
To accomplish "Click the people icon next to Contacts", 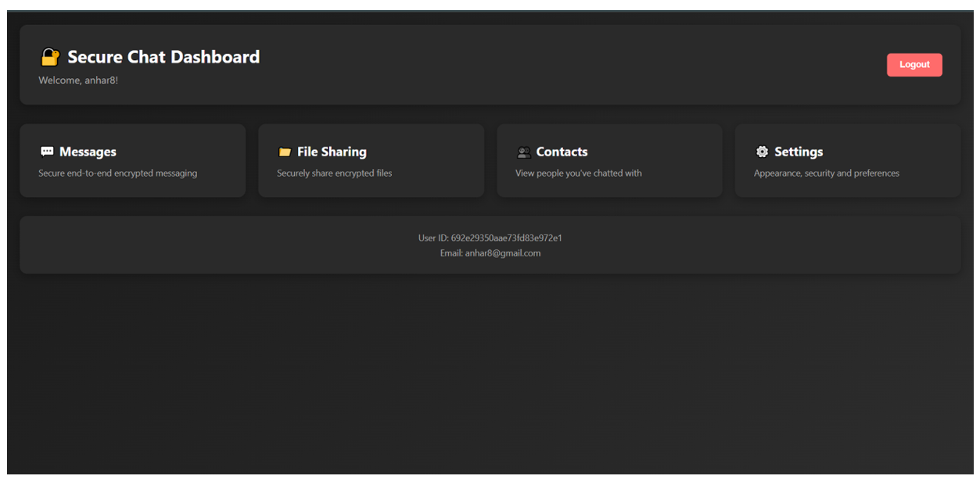I will [523, 152].
